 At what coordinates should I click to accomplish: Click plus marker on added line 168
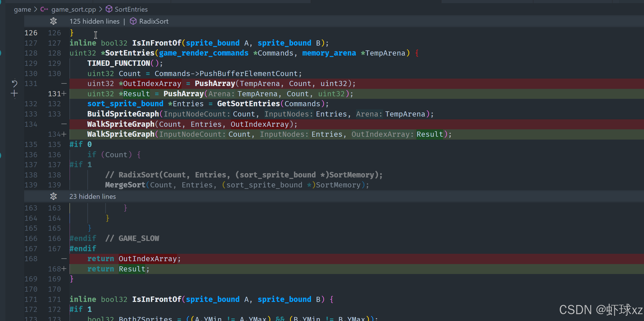(64, 269)
